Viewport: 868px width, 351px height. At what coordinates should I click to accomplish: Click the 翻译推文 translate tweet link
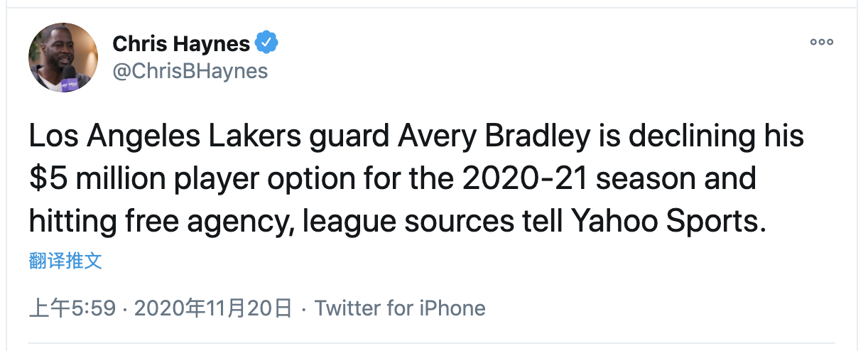65,261
